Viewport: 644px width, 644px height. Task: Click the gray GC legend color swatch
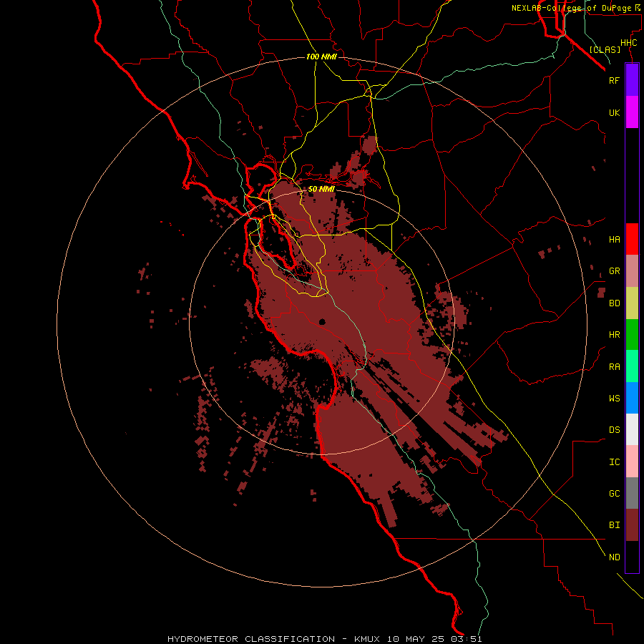tap(632, 493)
